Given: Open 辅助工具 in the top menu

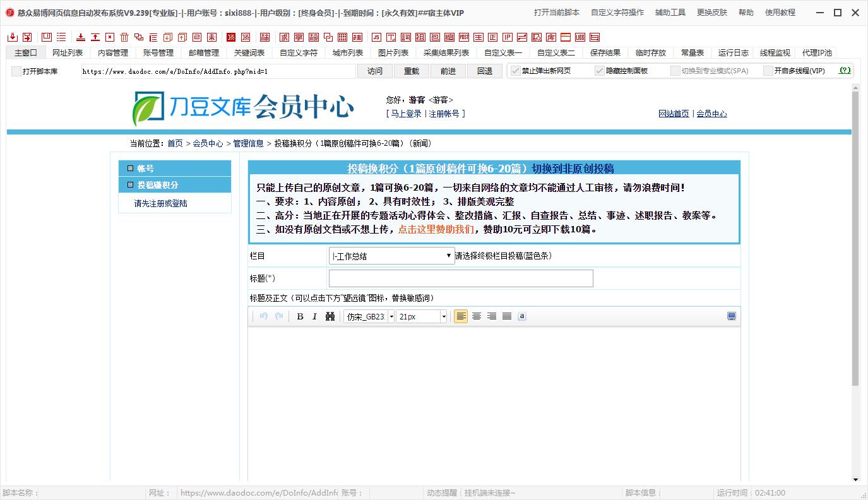Looking at the screenshot, I should [x=670, y=13].
